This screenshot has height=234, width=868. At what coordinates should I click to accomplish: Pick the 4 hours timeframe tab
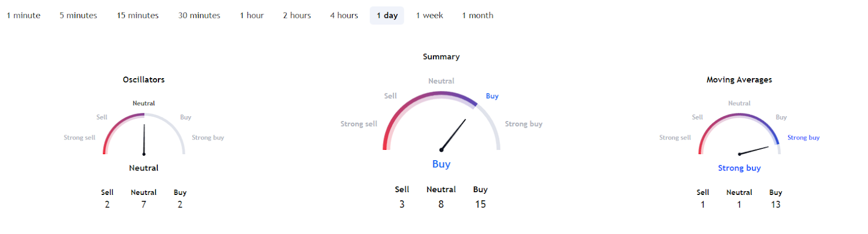coord(344,16)
